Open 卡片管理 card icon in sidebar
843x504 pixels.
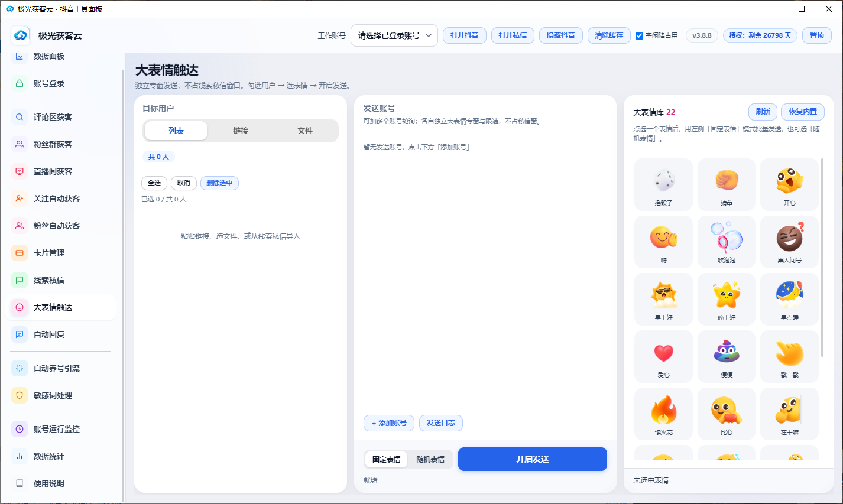[20, 253]
